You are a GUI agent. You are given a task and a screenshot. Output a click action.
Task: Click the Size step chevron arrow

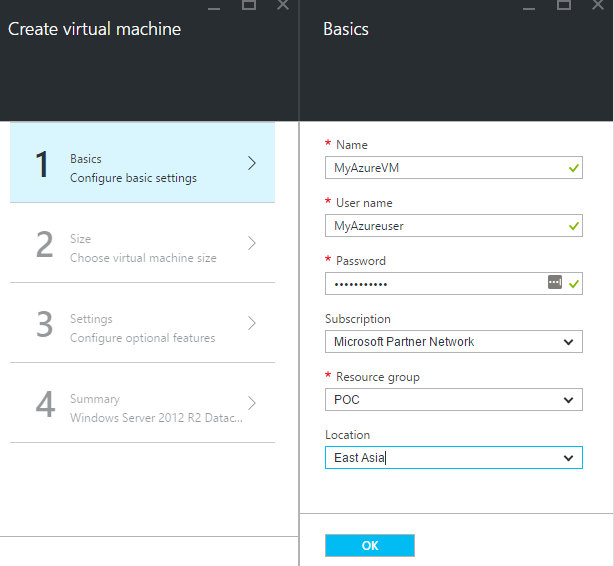click(252, 243)
